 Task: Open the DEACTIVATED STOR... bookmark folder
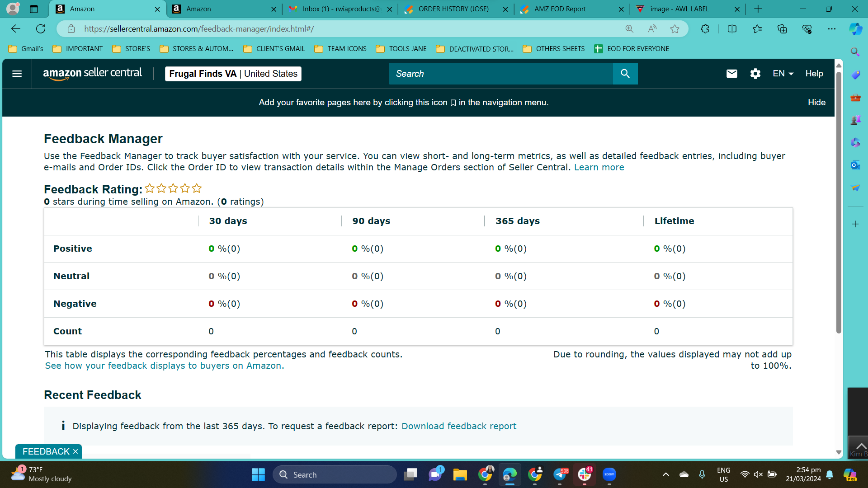(x=475, y=49)
